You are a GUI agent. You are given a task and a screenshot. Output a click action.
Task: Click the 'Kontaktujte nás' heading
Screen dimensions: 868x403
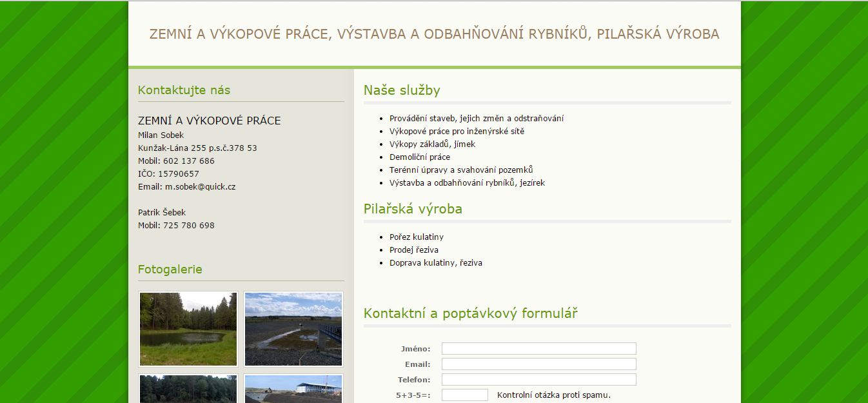pyautogui.click(x=184, y=90)
